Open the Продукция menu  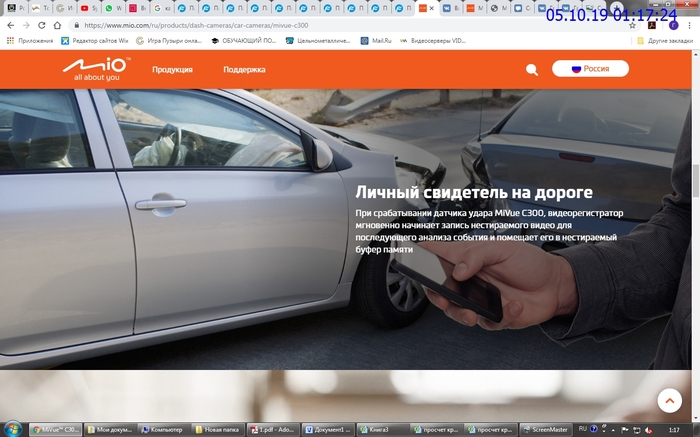pyautogui.click(x=172, y=70)
